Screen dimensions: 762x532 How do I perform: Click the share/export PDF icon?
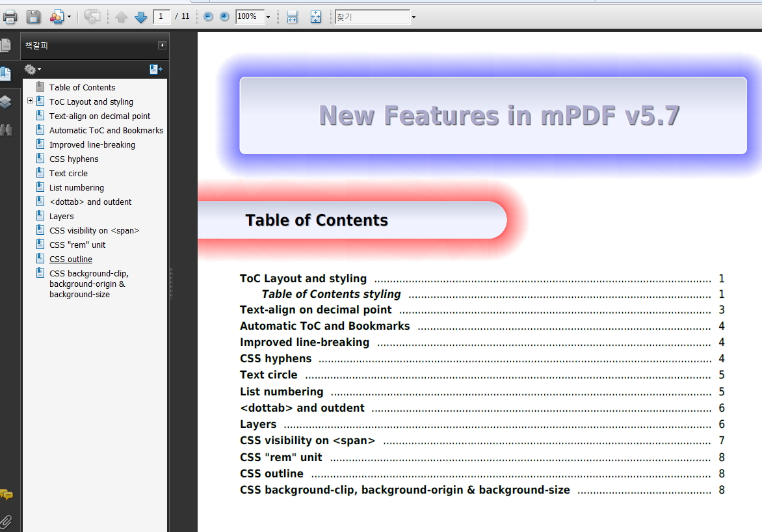coord(57,17)
